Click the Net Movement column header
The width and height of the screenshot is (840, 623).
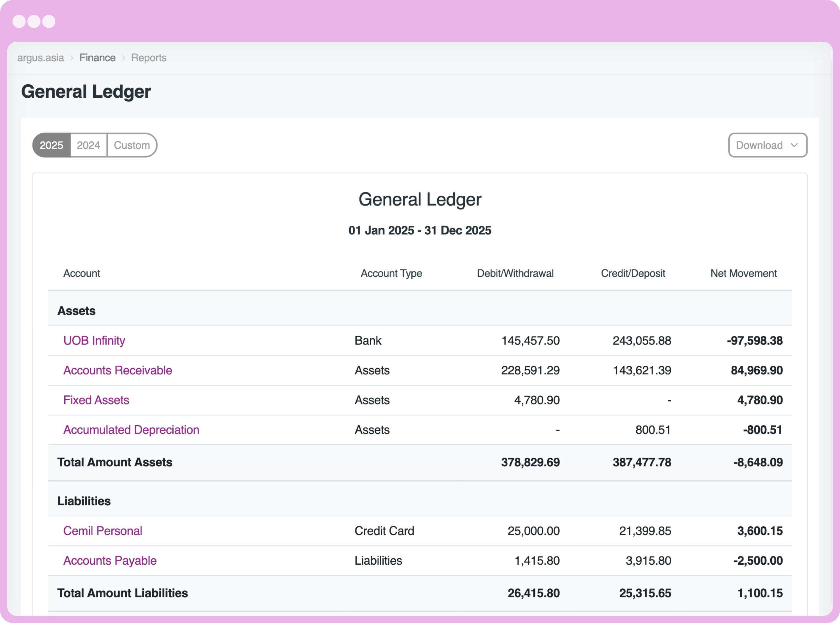click(743, 273)
